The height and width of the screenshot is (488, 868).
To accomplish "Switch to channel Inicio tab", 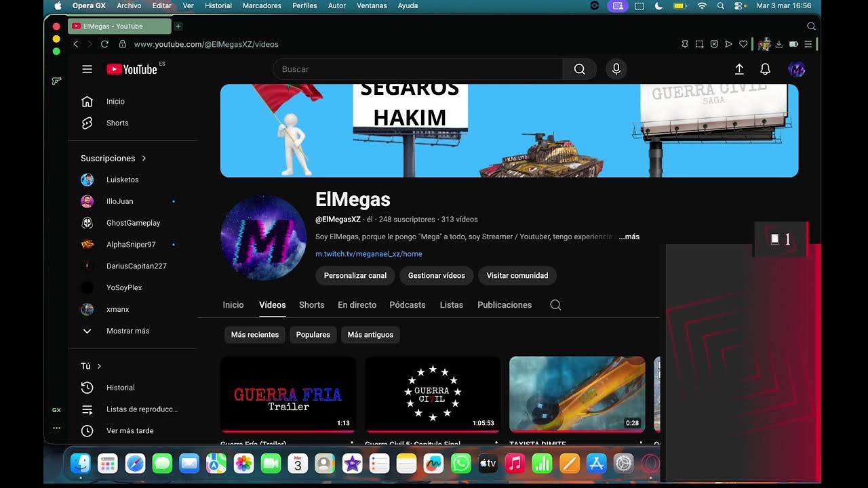I will click(x=233, y=305).
